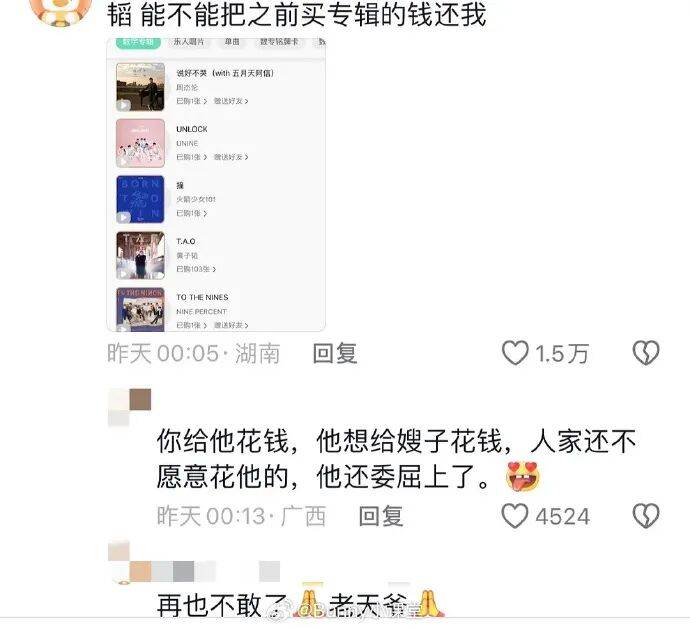Expand 已购103张 chevron for T.A.O album
The width and height of the screenshot is (690, 629).
click(214, 269)
